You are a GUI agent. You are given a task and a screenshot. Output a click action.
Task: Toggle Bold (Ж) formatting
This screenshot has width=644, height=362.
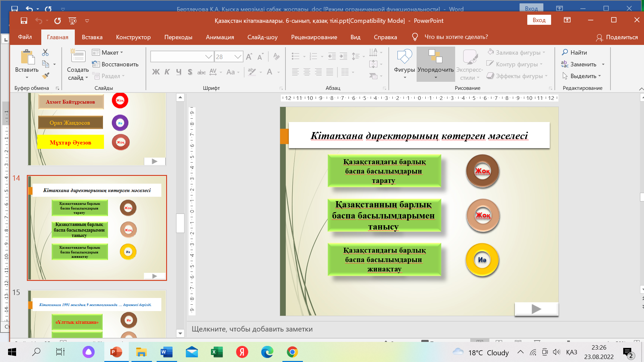tap(156, 72)
